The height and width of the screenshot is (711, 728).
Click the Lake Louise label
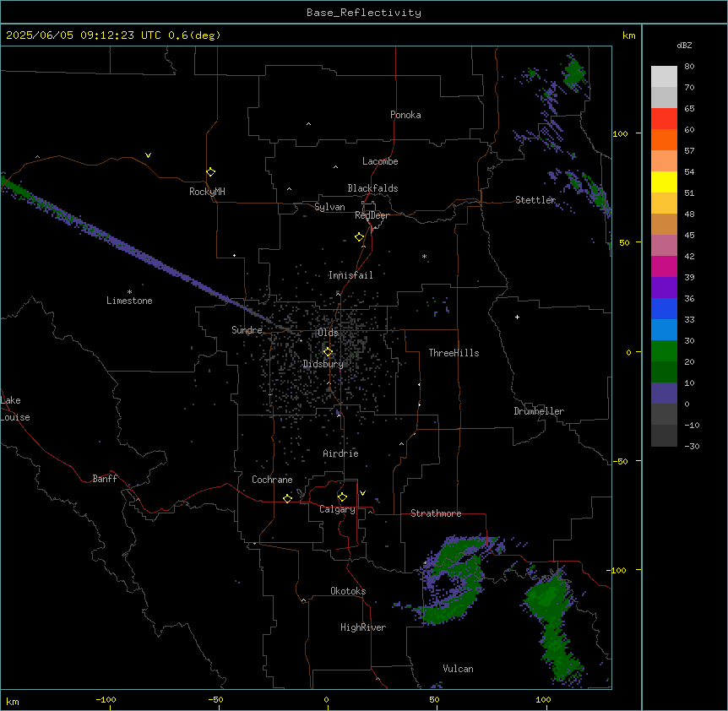click(x=15, y=409)
